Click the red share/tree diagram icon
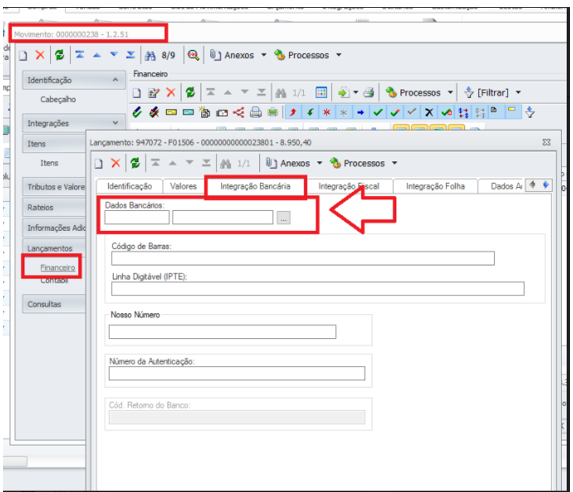Viewport: 573px width, 492px height. tap(239, 112)
